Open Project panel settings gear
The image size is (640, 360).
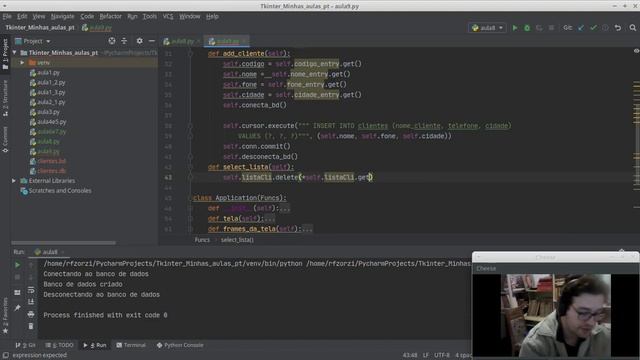point(140,41)
